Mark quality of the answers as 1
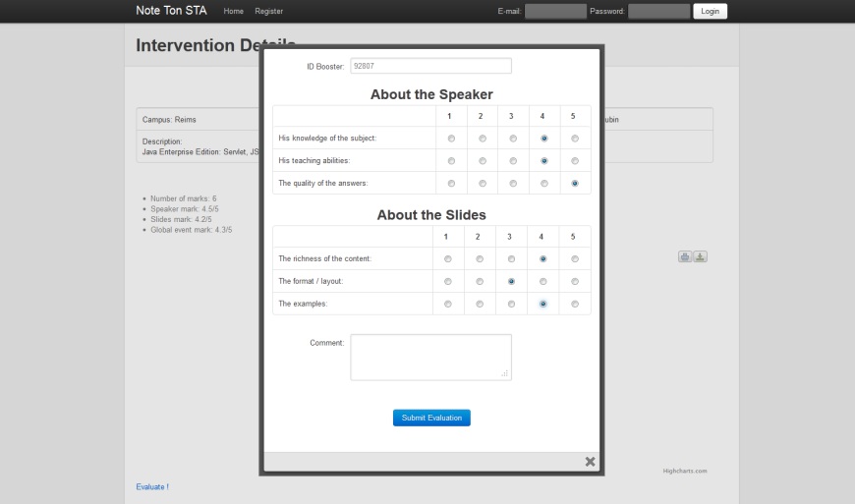Viewport: 855px width, 504px height. click(451, 184)
